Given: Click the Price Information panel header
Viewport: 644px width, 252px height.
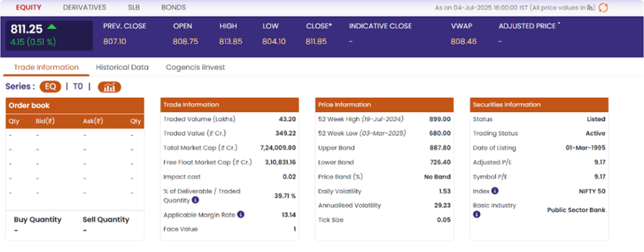Looking at the screenshot, I should [384, 105].
